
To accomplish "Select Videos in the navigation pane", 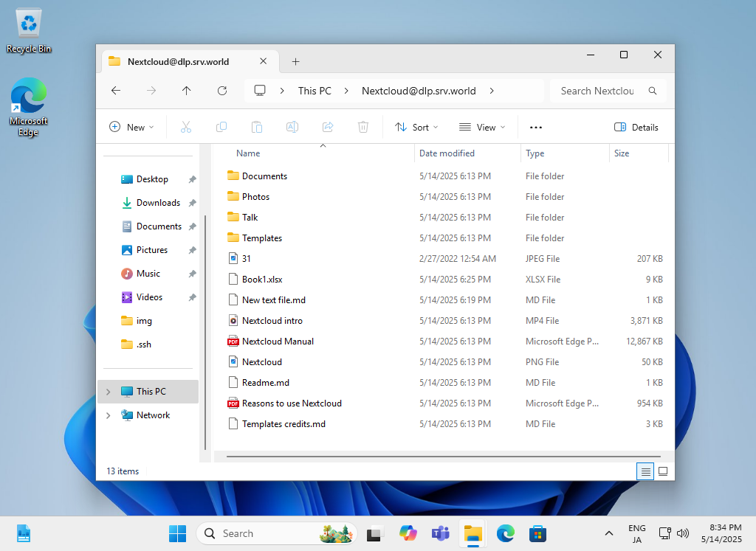I will [149, 297].
